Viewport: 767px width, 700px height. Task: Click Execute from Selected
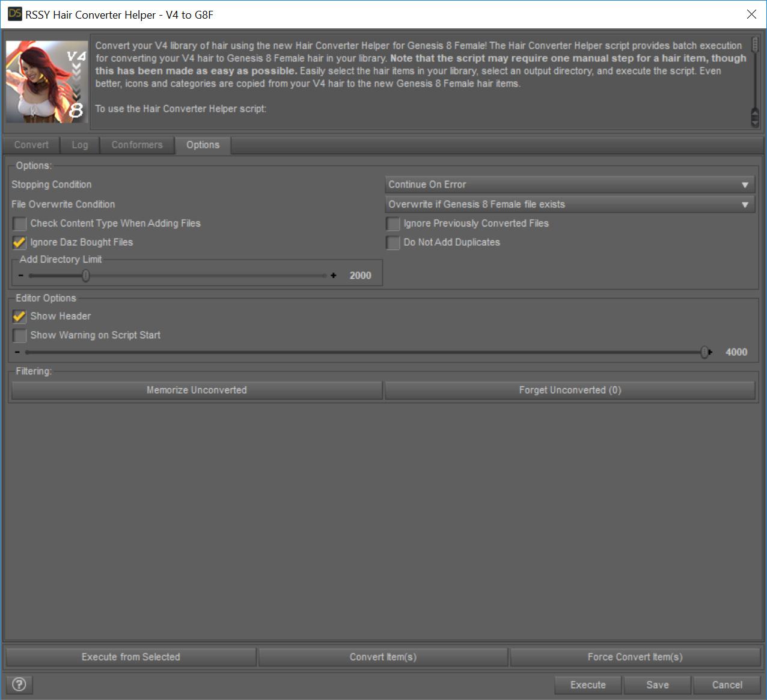[x=131, y=657]
